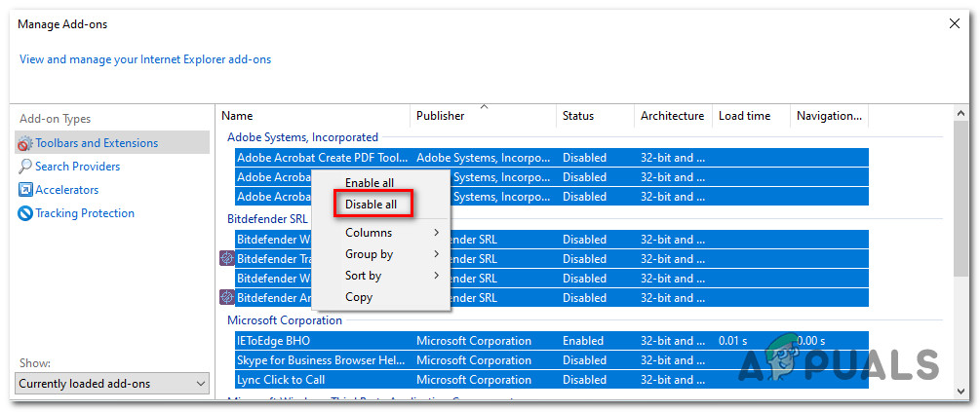980x412 pixels.
Task: Choose Enable all from context menu
Action: 370,182
